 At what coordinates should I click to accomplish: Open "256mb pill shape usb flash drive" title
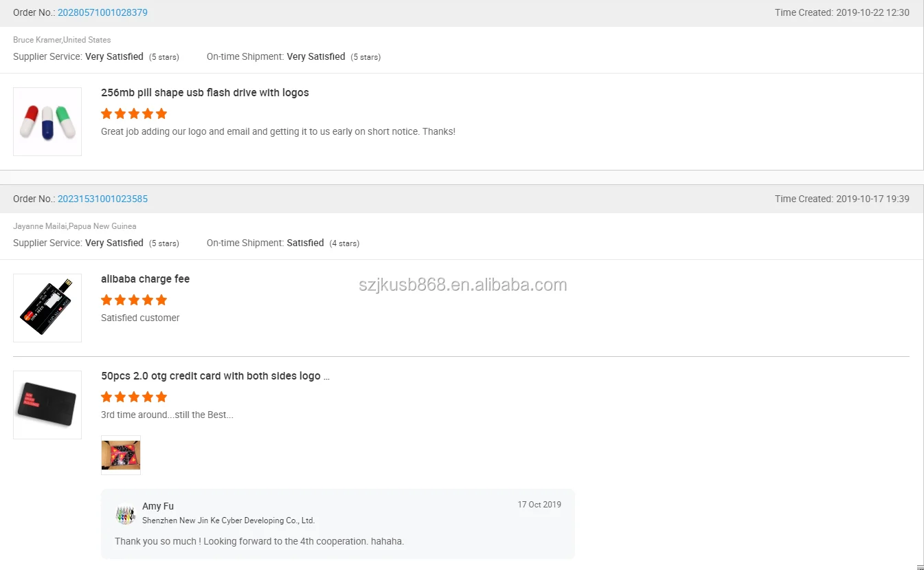(x=205, y=93)
